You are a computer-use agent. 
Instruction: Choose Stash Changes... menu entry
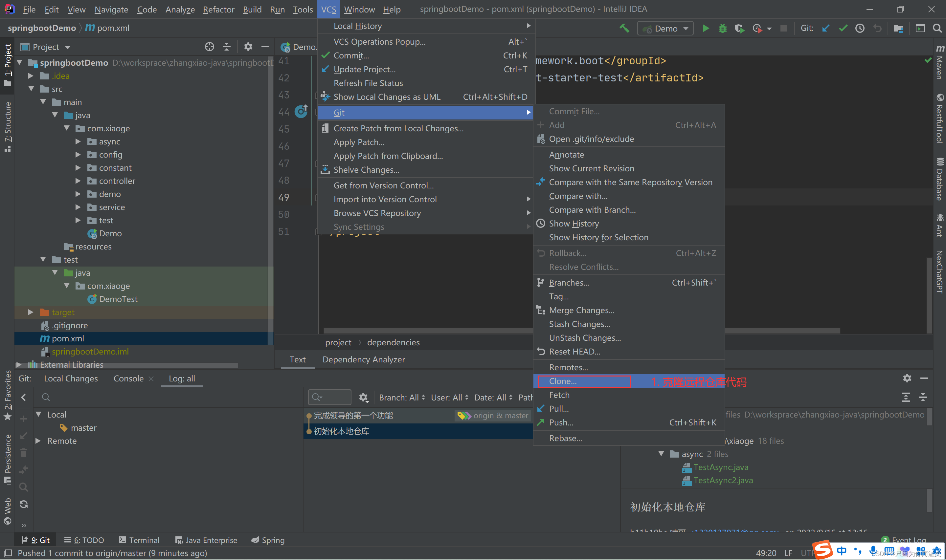[x=579, y=324]
